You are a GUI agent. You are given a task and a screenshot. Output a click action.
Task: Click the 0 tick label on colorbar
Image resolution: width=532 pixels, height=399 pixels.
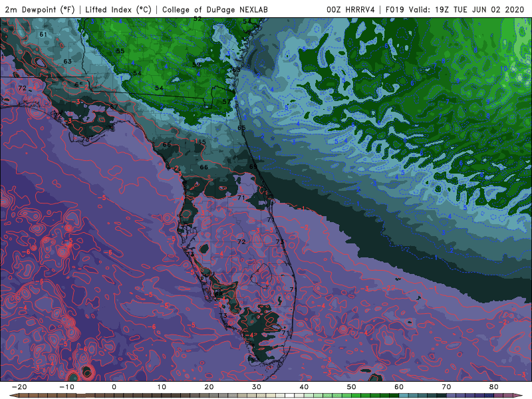point(114,387)
